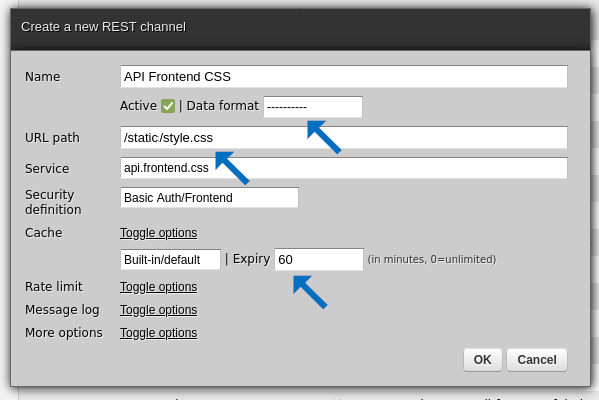The width and height of the screenshot is (599, 400).
Task: Toggle options for Rate limit
Action: pos(159,287)
